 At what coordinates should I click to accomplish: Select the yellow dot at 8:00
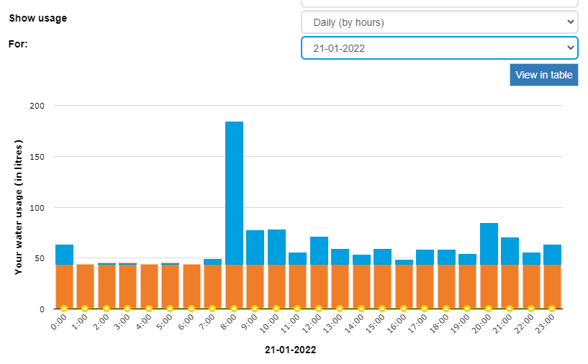pyautogui.click(x=234, y=309)
